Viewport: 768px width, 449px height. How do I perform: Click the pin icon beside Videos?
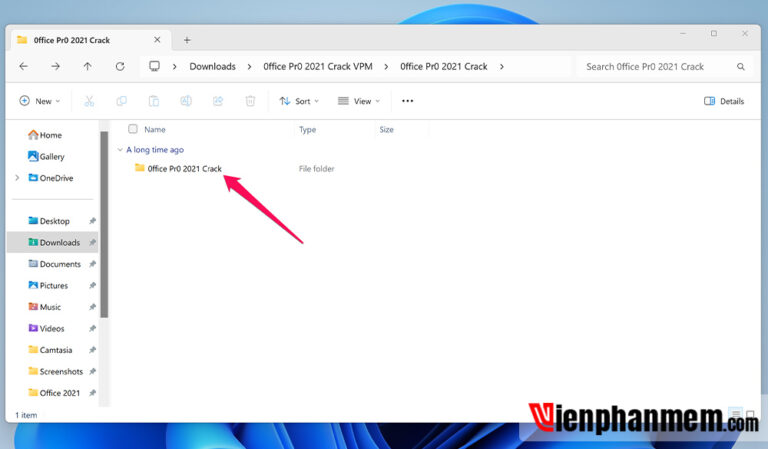pos(92,329)
